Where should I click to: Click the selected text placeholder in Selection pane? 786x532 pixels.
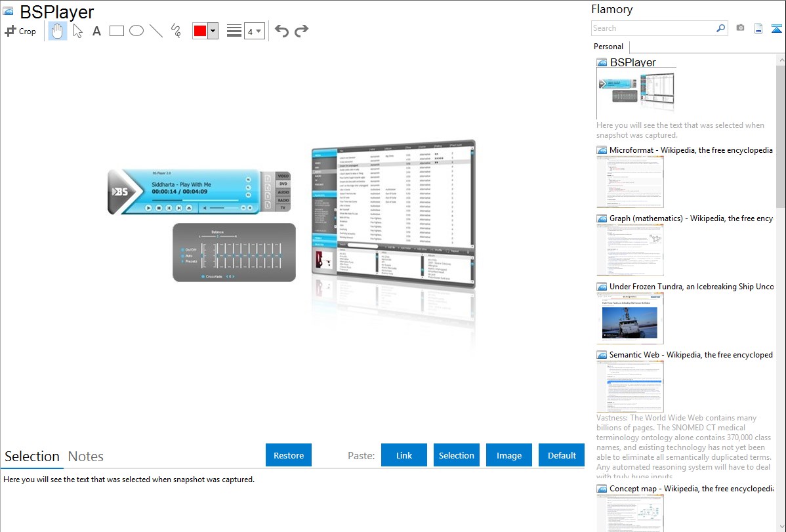[129, 480]
